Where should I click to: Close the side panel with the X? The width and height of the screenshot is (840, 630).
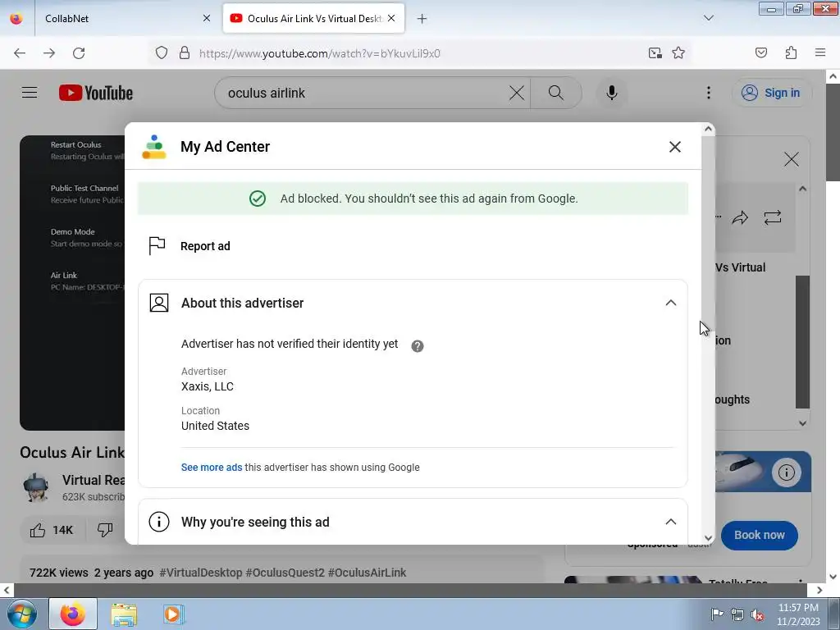[792, 159]
